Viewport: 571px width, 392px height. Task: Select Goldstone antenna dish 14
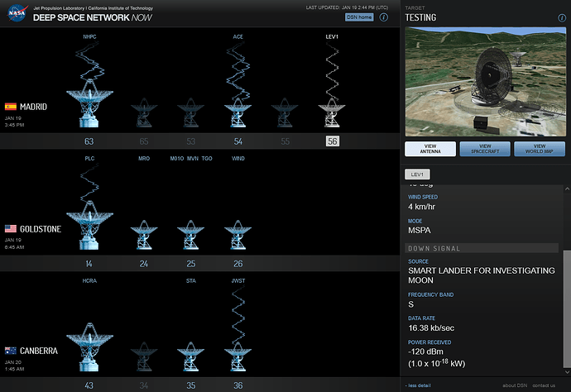pyautogui.click(x=89, y=225)
